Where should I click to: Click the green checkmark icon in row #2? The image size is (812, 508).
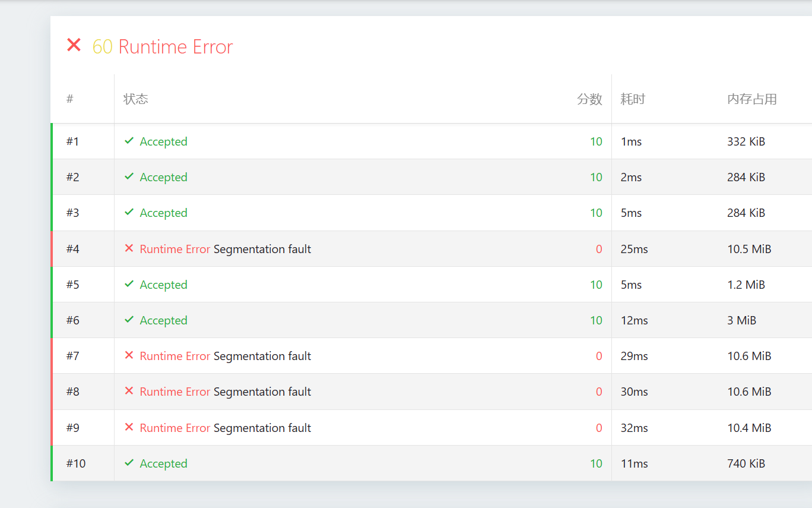(129, 176)
